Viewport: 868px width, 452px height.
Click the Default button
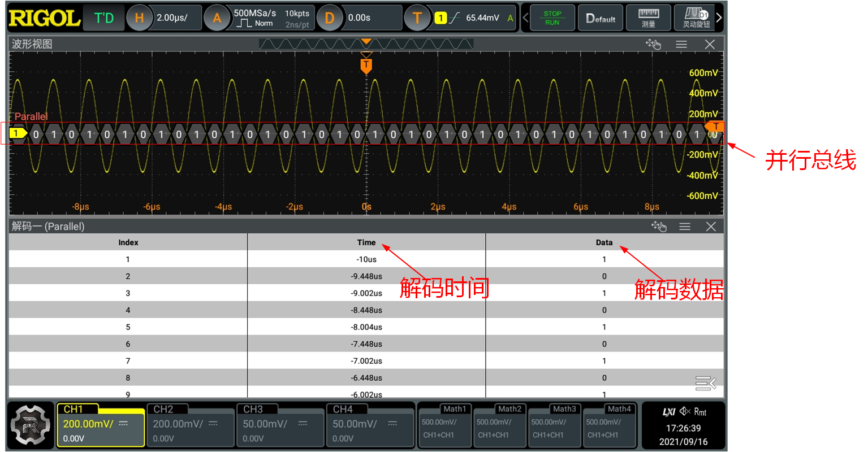tap(601, 18)
